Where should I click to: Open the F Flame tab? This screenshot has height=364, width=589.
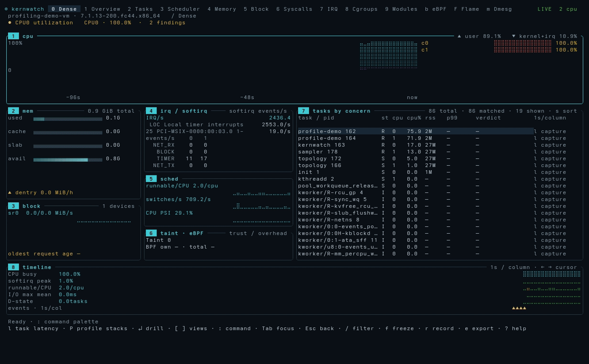coord(467,9)
